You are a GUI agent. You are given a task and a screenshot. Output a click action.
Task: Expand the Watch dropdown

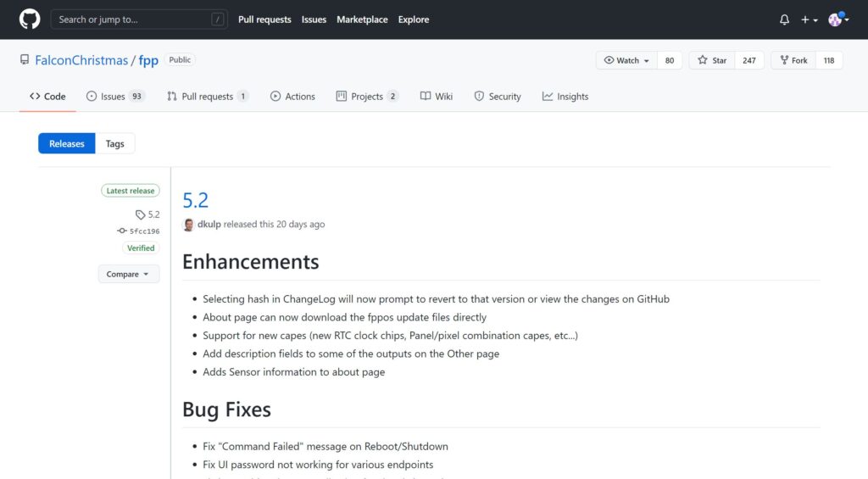626,60
